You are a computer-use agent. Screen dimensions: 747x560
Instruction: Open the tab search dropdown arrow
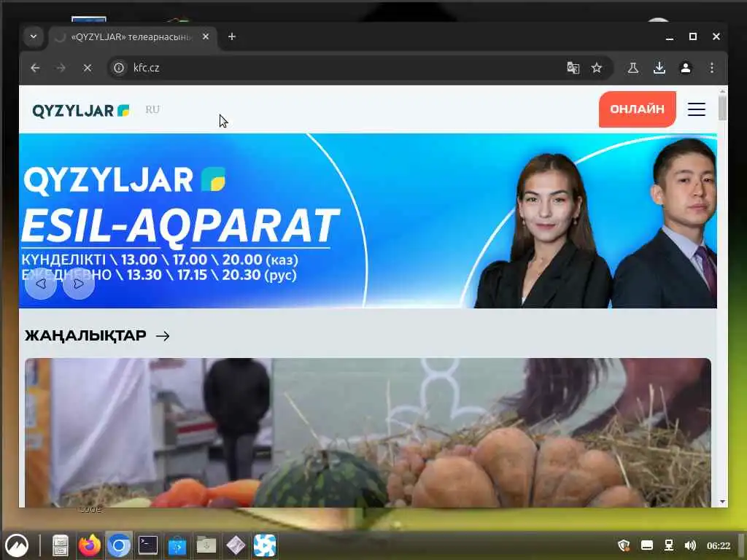(34, 36)
